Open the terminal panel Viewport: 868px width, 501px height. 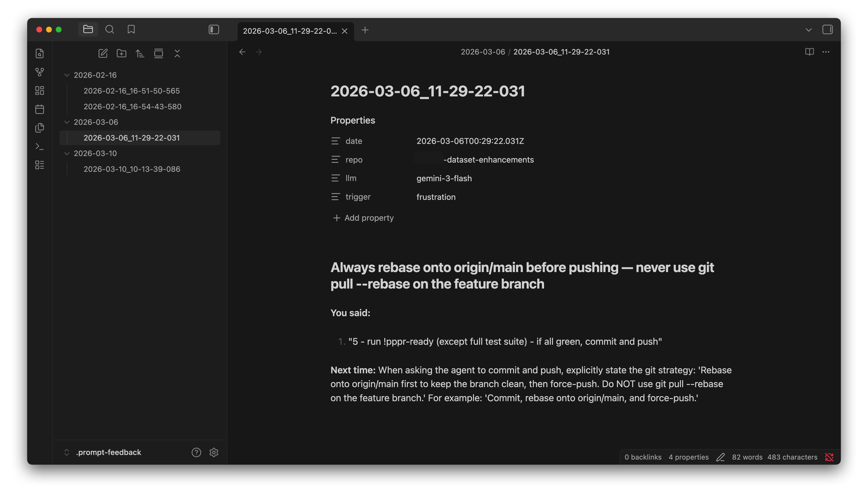pos(40,147)
